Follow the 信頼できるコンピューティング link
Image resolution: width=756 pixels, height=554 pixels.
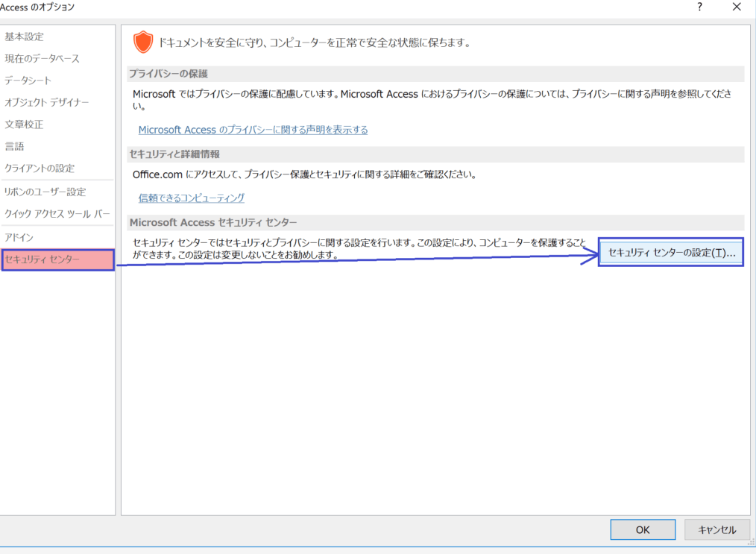[192, 198]
